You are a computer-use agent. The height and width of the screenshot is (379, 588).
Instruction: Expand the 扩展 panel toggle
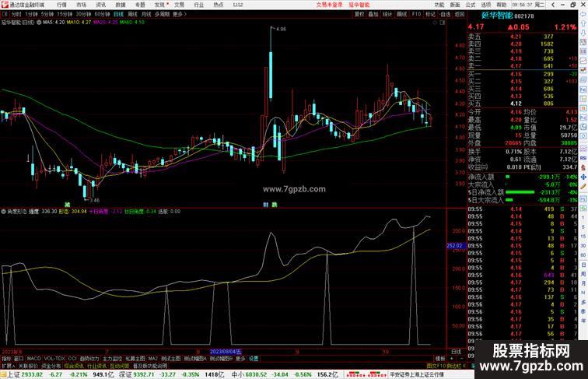[8, 366]
